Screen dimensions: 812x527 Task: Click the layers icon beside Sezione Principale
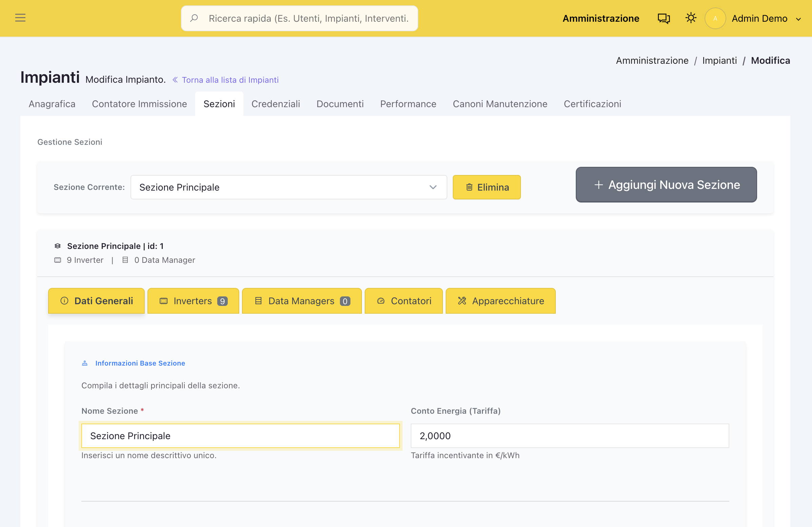[x=58, y=246]
